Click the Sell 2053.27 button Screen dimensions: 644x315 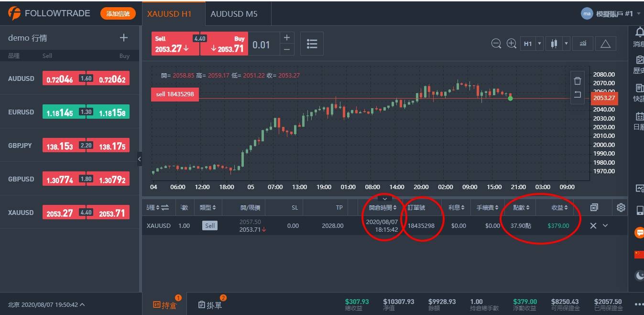[175, 44]
